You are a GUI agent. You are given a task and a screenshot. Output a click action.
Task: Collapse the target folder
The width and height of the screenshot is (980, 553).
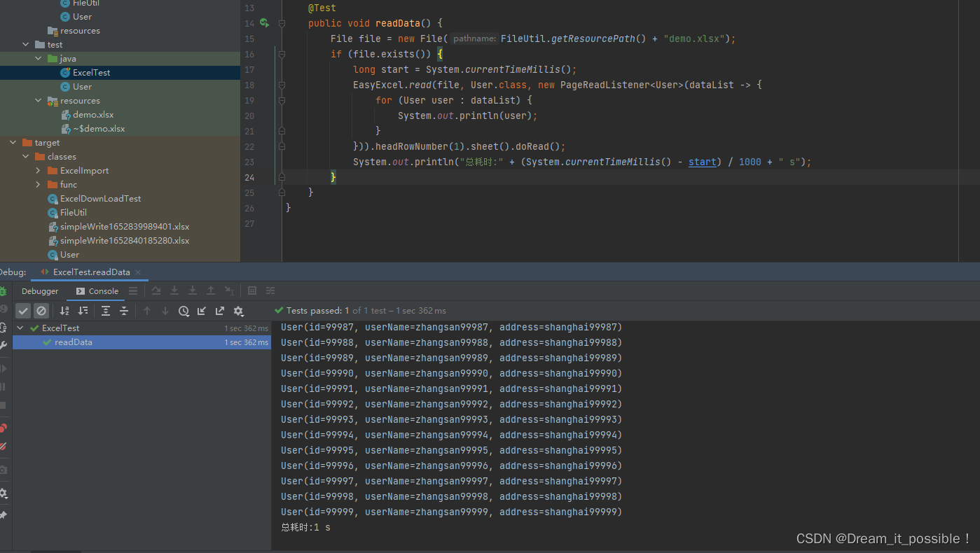(x=13, y=143)
